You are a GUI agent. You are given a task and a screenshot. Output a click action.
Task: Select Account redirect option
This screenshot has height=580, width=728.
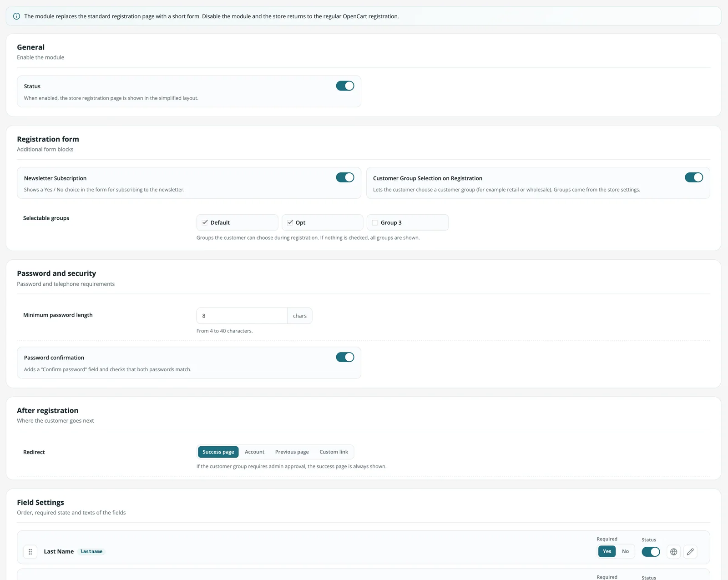tap(254, 452)
